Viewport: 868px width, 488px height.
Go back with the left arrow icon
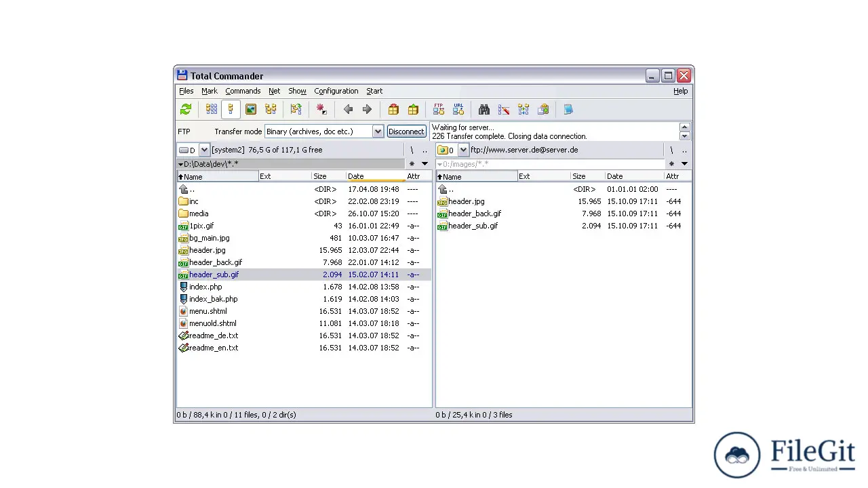348,109
